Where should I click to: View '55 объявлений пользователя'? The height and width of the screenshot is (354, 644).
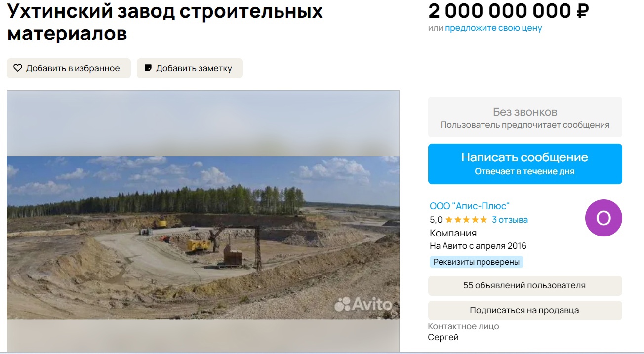(x=525, y=285)
